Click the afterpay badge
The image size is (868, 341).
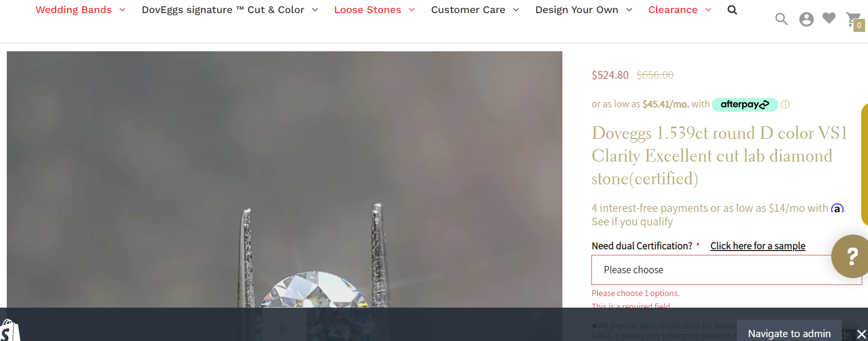(x=745, y=104)
